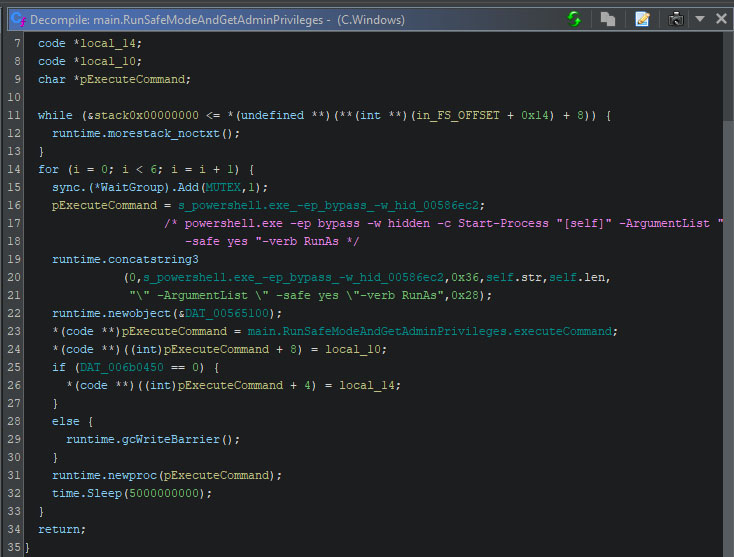Select the MUTEX argument on line 15
Screen dimensions: 734x557
(223, 187)
